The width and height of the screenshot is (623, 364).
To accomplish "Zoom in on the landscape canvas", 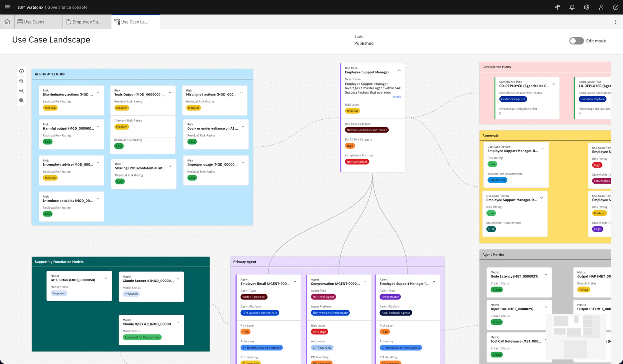I will click(22, 81).
